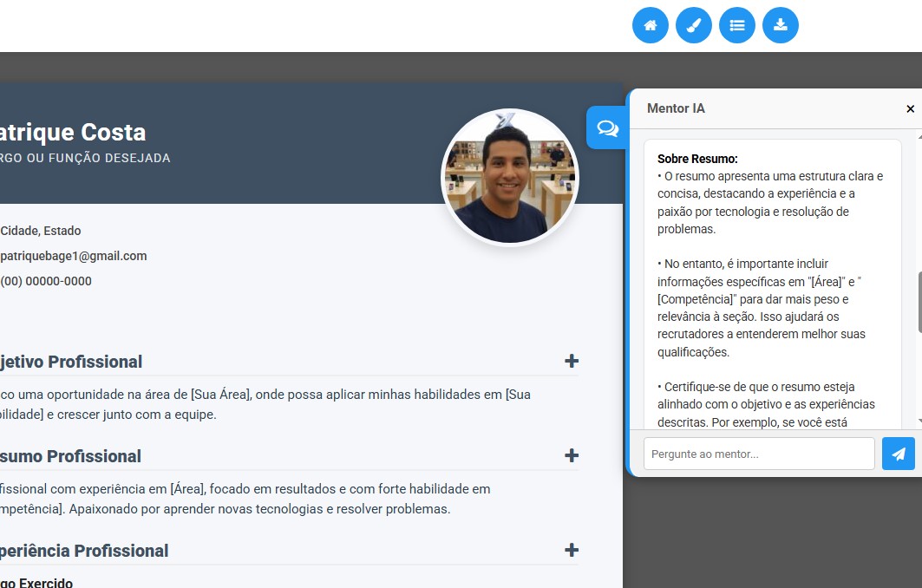
Task: Click the Mentor IA panel title
Action: click(676, 108)
